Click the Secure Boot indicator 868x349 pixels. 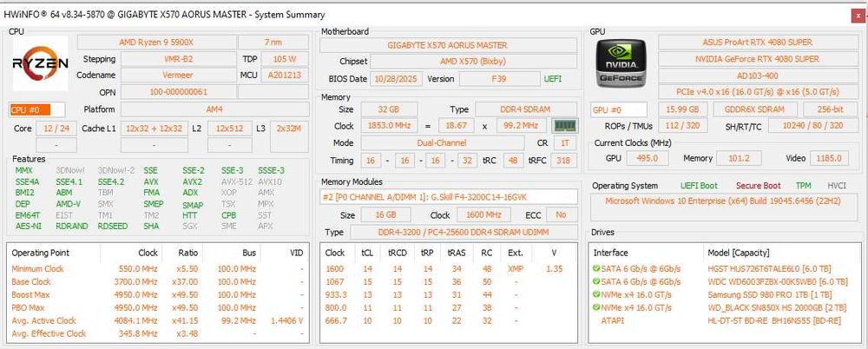[759, 186]
